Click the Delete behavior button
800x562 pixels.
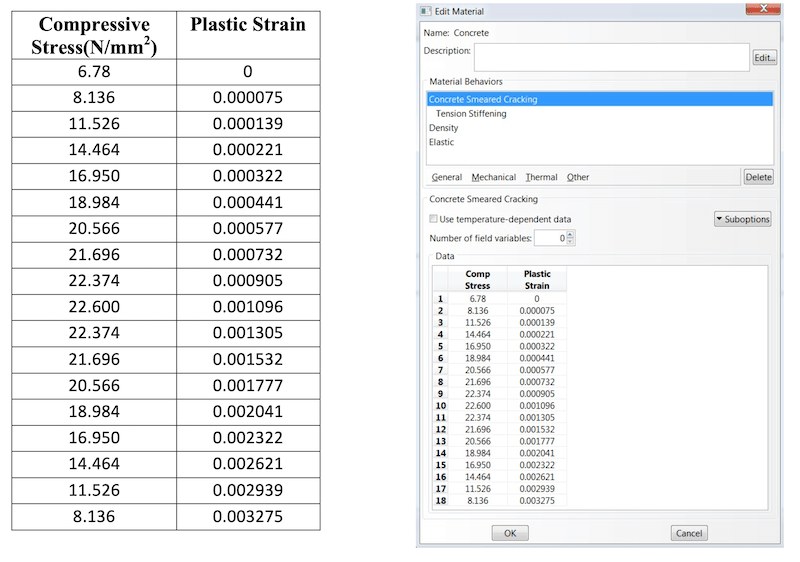pyautogui.click(x=759, y=177)
